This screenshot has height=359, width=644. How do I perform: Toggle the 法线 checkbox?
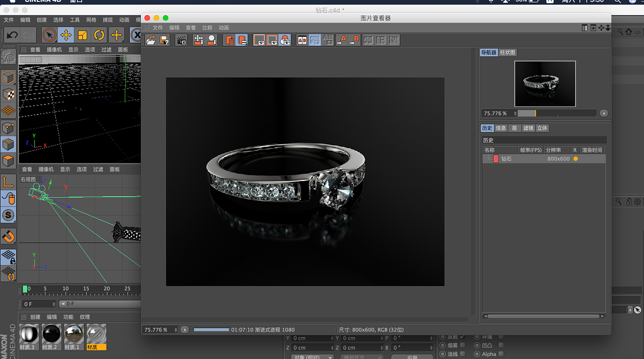coord(462,354)
